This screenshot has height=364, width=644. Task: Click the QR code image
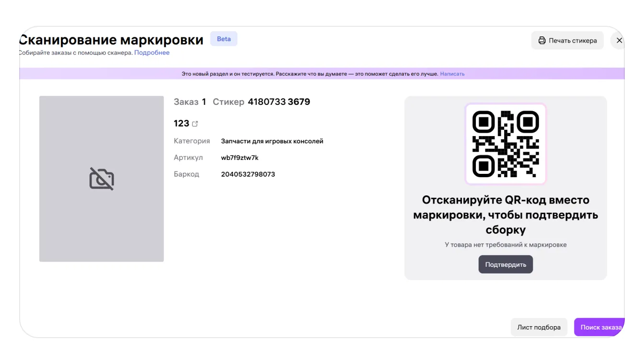(506, 144)
